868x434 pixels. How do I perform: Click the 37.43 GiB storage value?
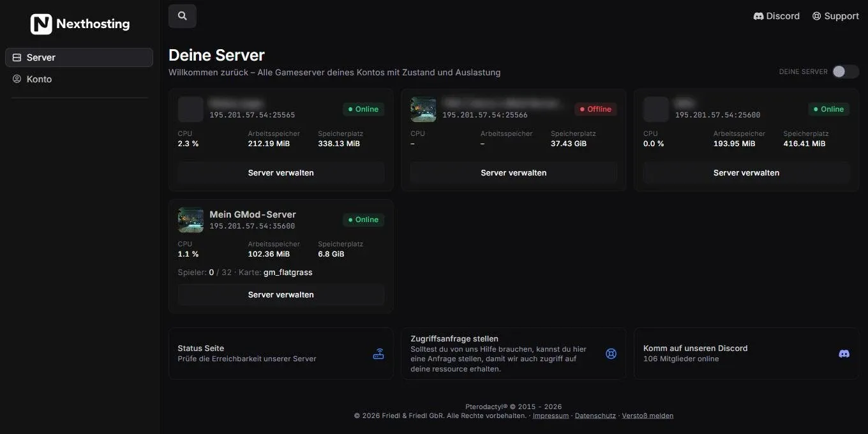click(570, 144)
